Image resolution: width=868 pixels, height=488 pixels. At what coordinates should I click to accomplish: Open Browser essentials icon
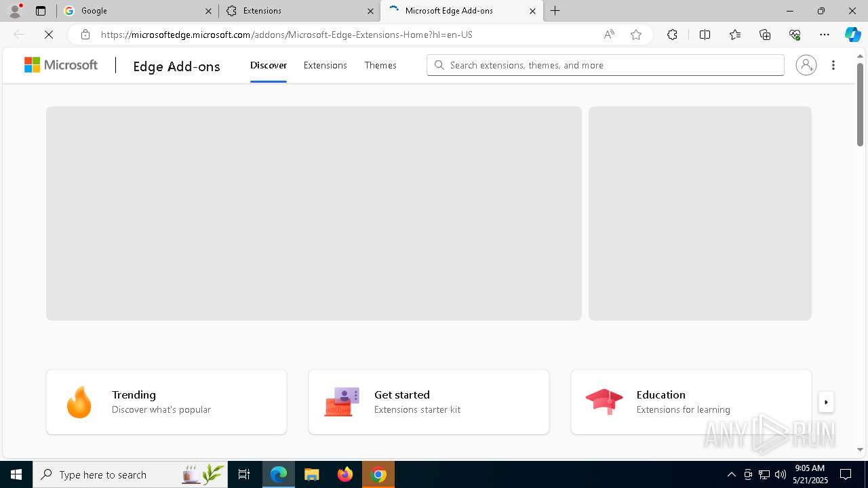[x=795, y=35]
